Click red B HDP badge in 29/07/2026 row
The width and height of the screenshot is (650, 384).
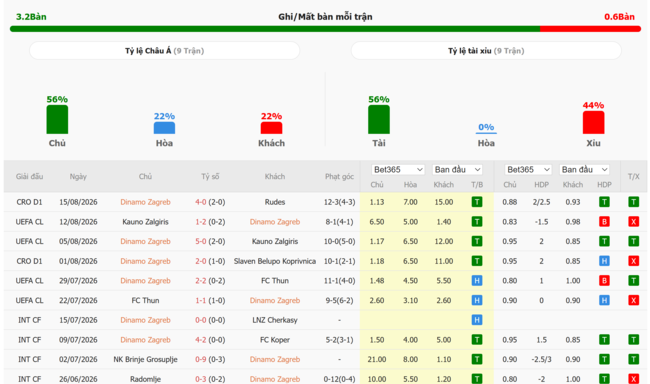(x=604, y=281)
